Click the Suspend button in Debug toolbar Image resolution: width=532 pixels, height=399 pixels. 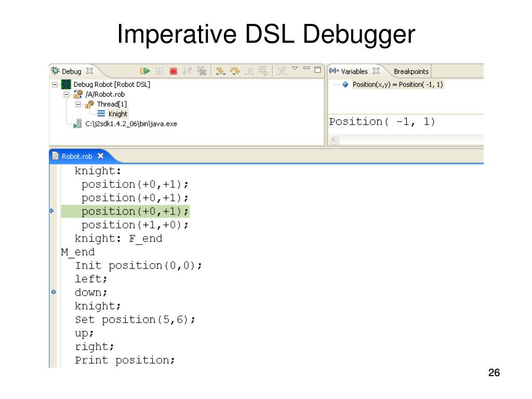[x=159, y=71]
